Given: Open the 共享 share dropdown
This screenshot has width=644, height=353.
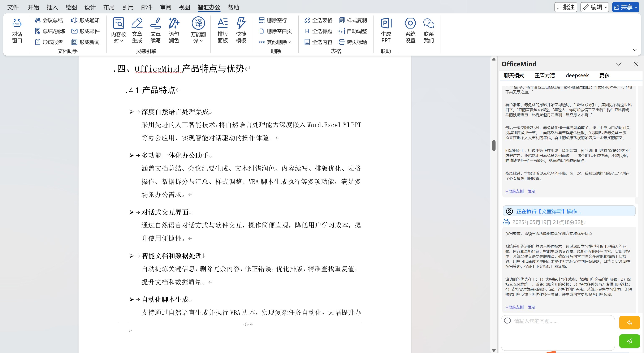Looking at the screenshot, I should (x=626, y=7).
